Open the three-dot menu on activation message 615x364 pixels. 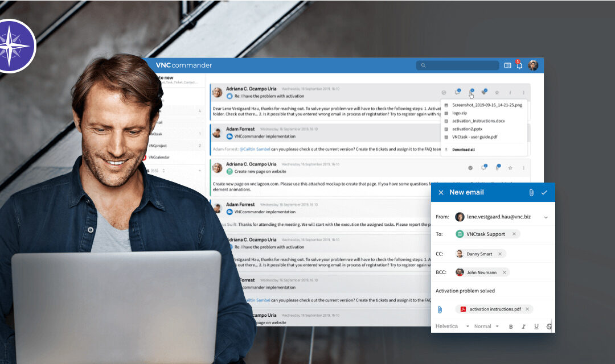pyautogui.click(x=523, y=93)
